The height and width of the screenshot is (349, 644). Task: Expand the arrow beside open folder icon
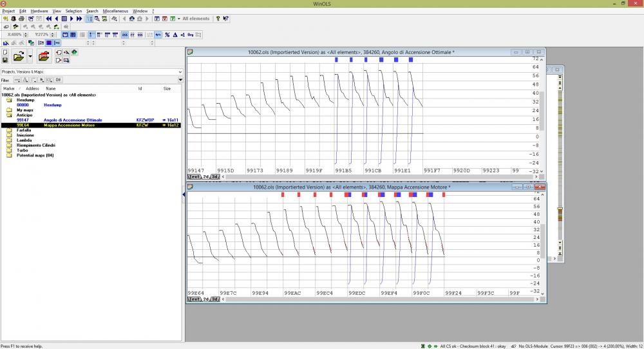pos(30,57)
